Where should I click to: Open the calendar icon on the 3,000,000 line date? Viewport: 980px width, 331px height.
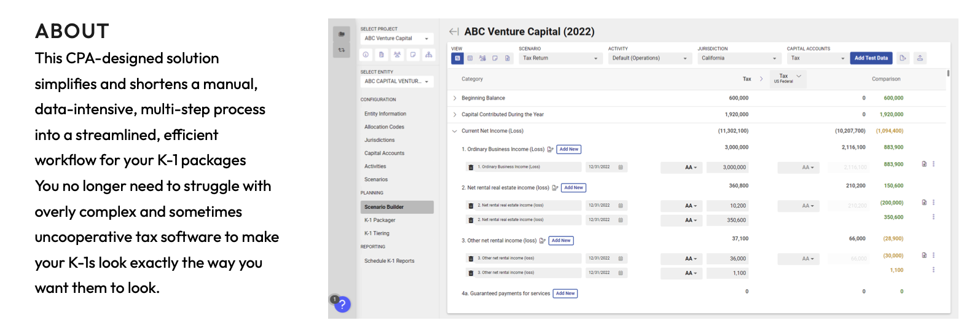click(621, 167)
